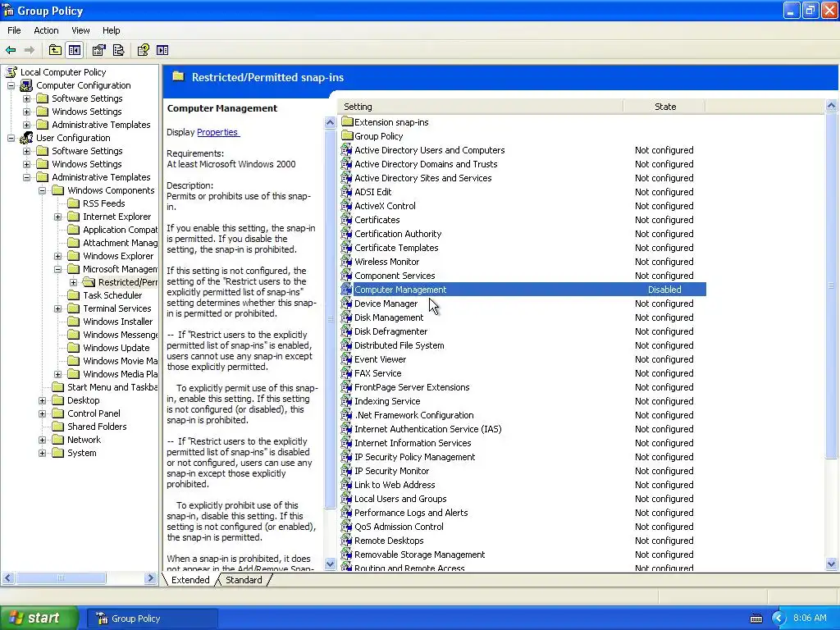Open the Help menu
The width and height of the screenshot is (840, 630).
point(111,30)
